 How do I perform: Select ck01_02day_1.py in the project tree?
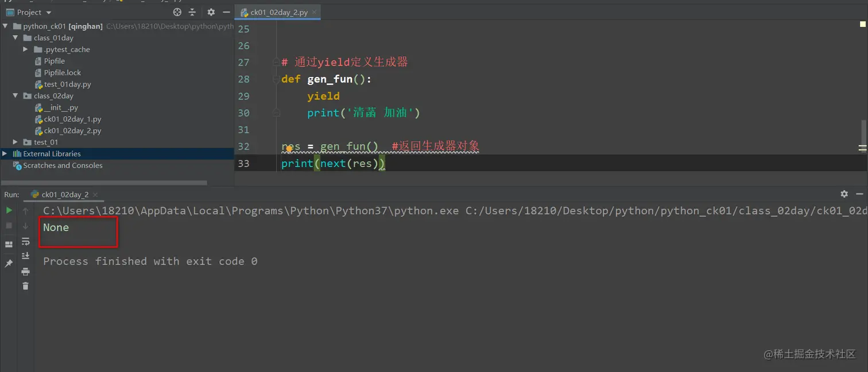click(72, 119)
